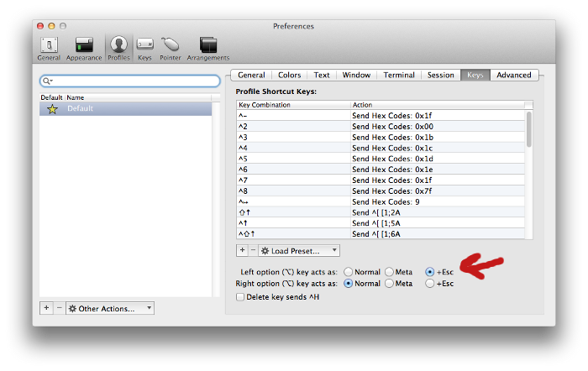
Task: Open the Keys toolbar icon
Action: click(144, 49)
